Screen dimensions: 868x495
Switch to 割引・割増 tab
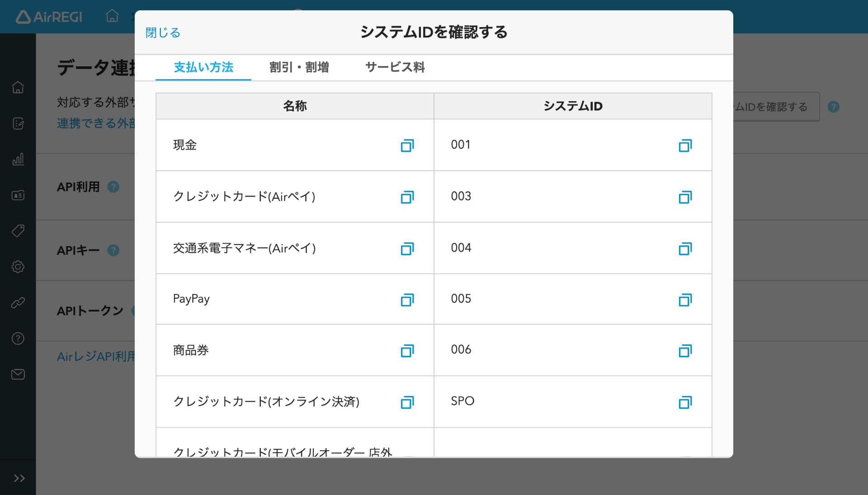299,67
